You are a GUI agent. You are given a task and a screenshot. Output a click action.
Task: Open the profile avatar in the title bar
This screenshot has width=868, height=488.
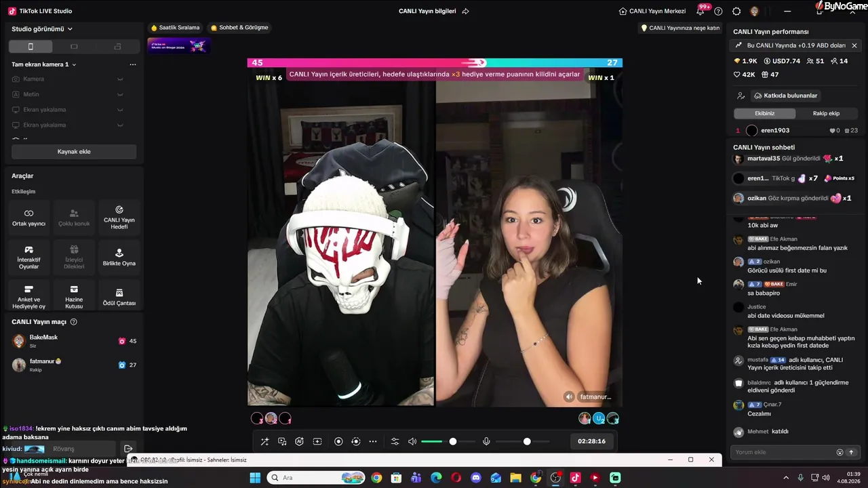[754, 11]
